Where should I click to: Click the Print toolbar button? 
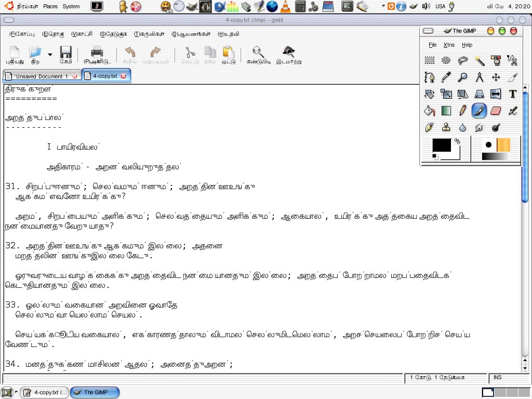tap(97, 55)
